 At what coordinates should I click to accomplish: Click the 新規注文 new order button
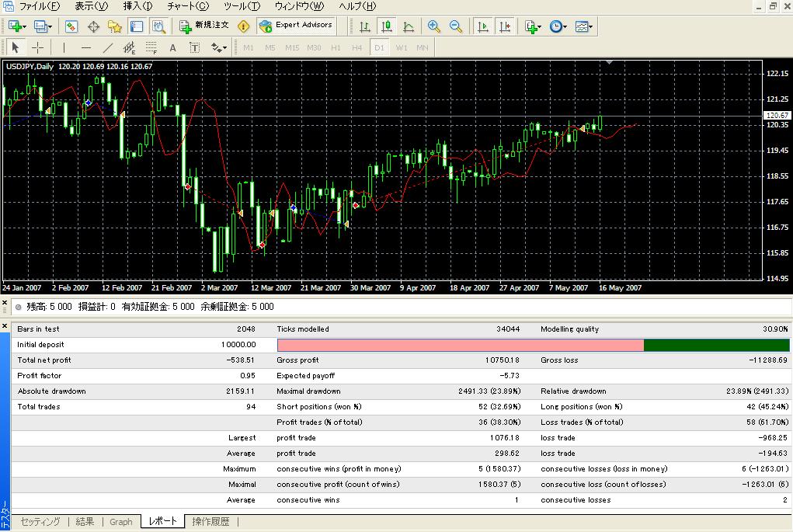pos(203,26)
